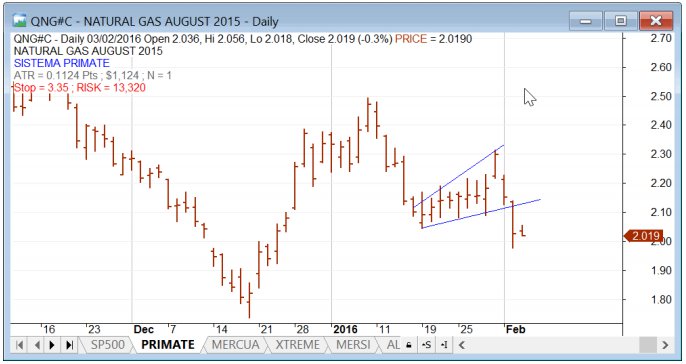Toggle the S symbol link button
The height and width of the screenshot is (364, 686).
click(426, 345)
